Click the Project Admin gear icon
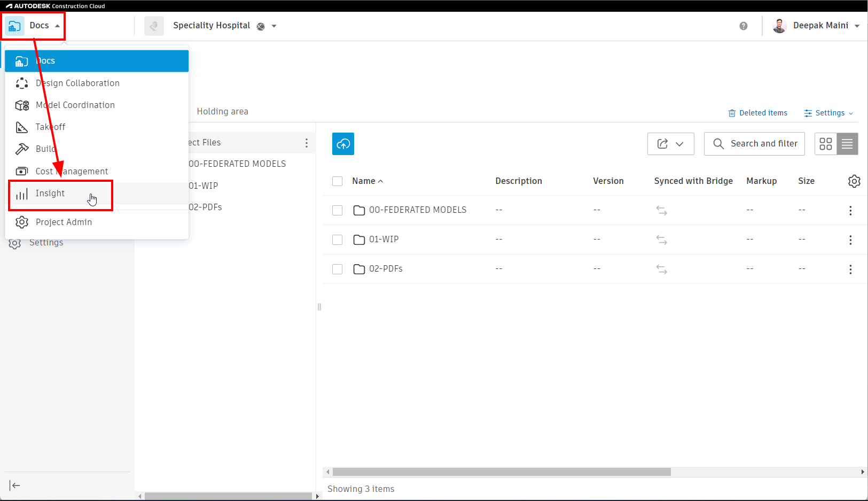Screen dimensions: 868x501 pos(22,222)
